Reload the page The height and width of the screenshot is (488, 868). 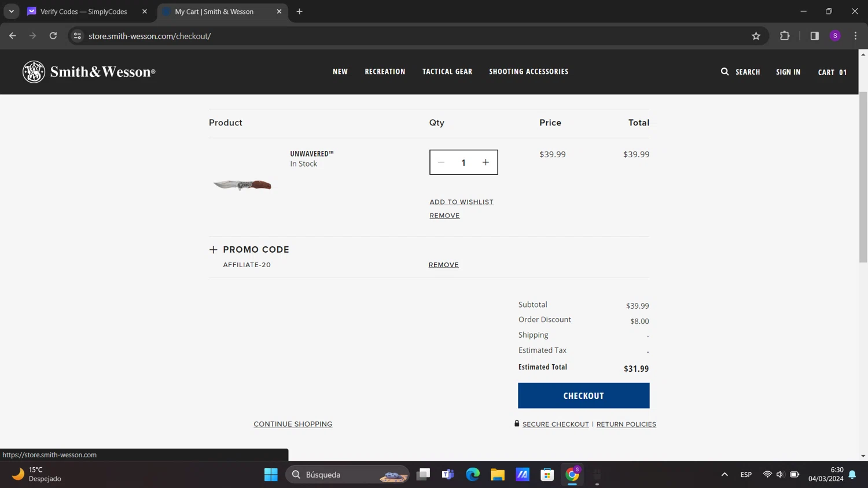pos(53,36)
